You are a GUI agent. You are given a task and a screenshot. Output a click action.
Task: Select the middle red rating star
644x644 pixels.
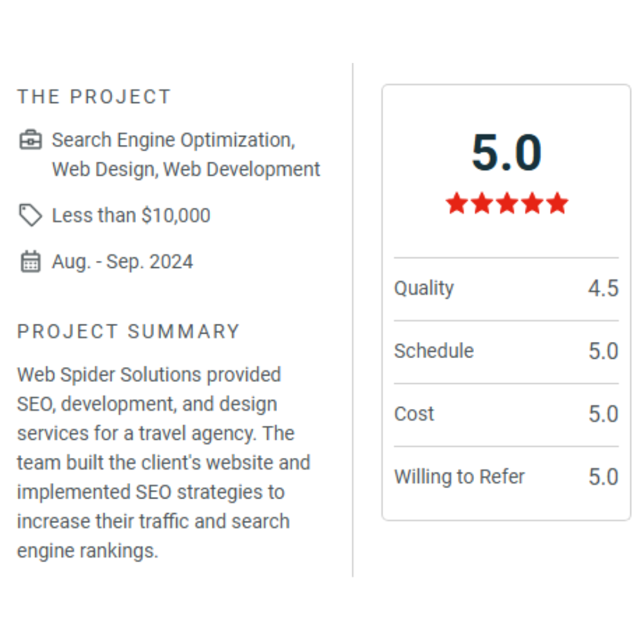[507, 204]
